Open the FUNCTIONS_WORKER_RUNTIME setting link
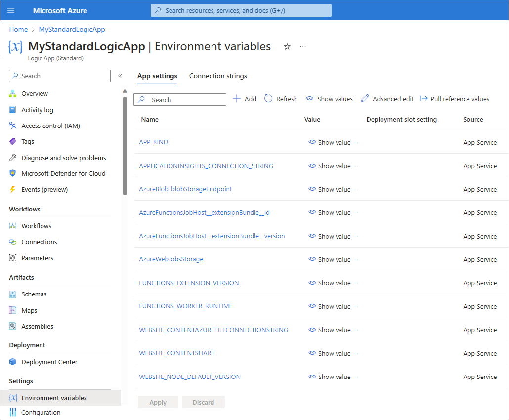The image size is (509, 420). coord(186,306)
